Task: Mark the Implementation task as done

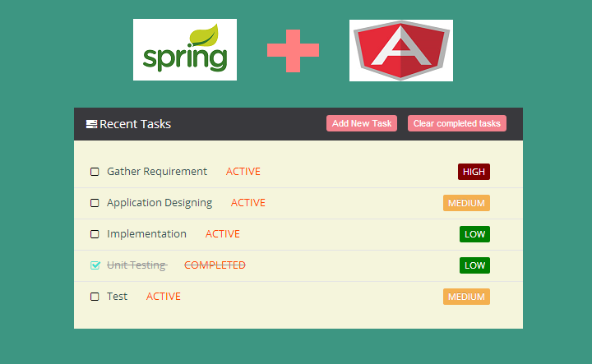Action: (95, 234)
